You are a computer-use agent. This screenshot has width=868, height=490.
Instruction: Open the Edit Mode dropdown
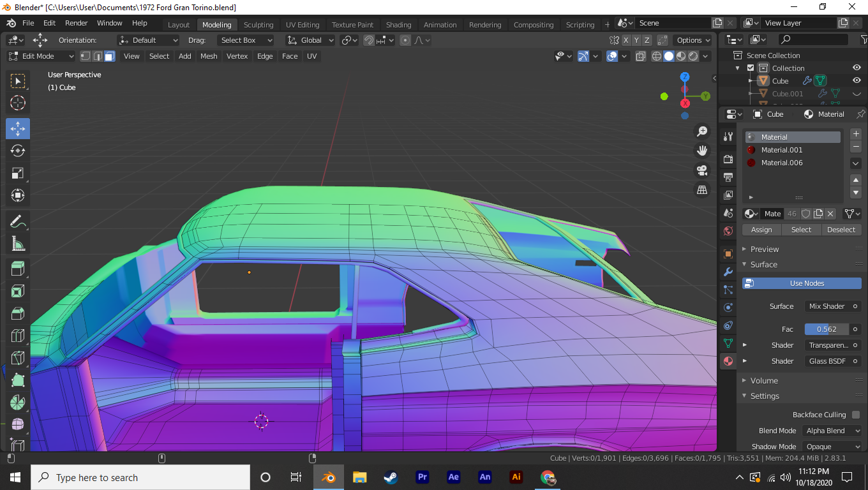coord(41,56)
